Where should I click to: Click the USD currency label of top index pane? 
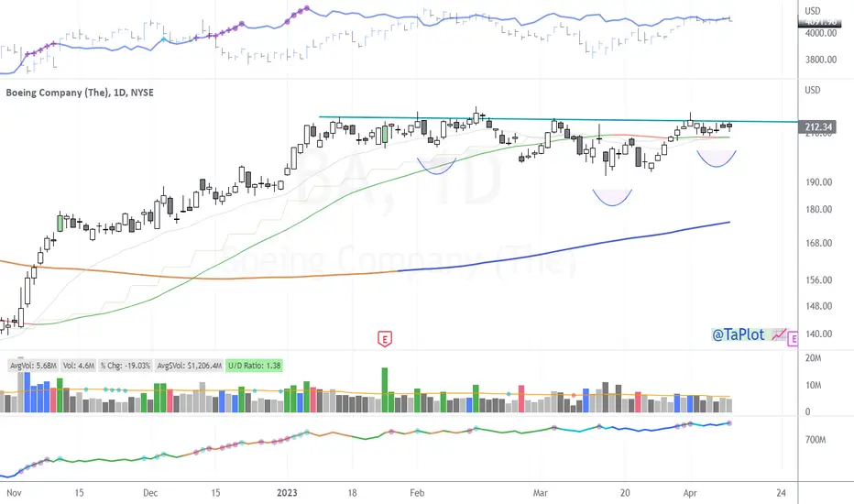[813, 11]
